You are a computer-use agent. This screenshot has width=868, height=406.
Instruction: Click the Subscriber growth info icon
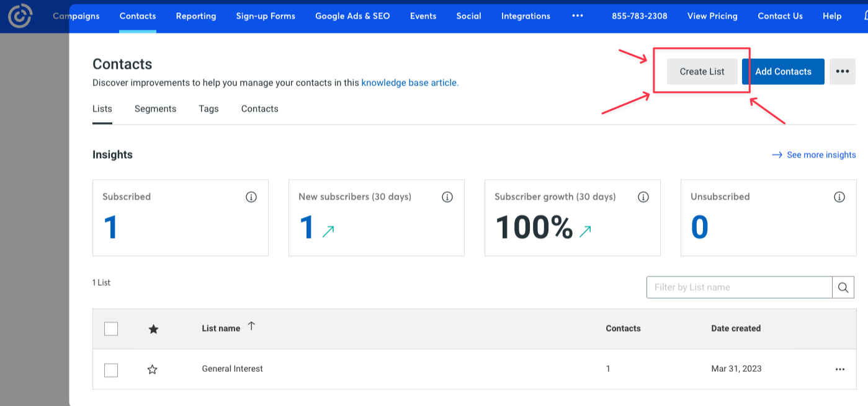pos(643,197)
